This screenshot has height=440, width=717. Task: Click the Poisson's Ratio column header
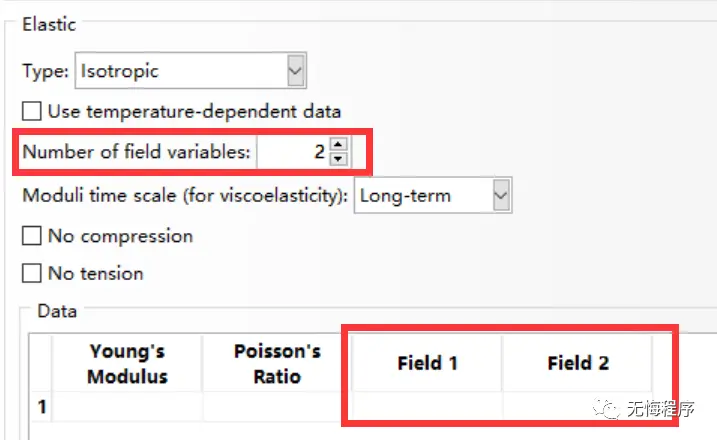[277, 364]
